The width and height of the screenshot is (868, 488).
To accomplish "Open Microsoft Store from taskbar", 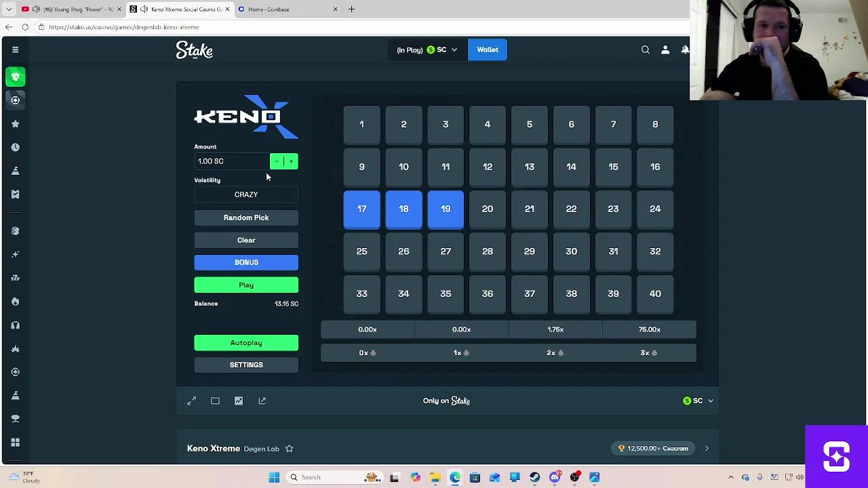I will 475,477.
